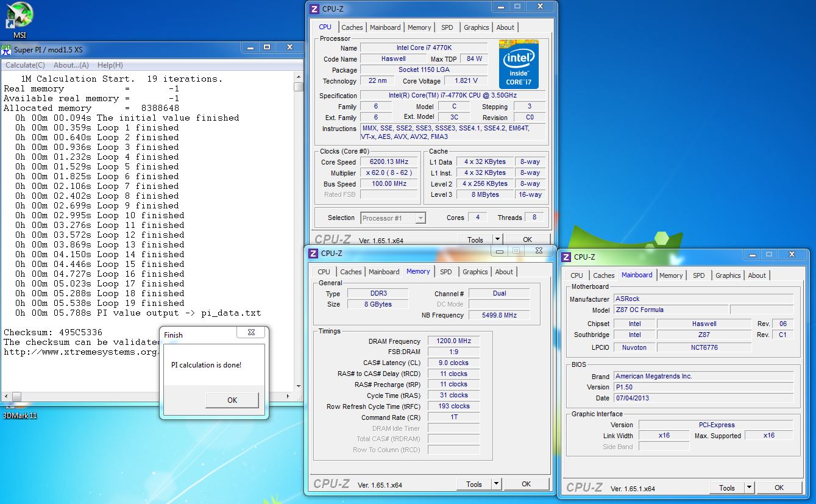The width and height of the screenshot is (816, 504).
Task: Click the Z87 OC Formula model field
Action: [670, 310]
